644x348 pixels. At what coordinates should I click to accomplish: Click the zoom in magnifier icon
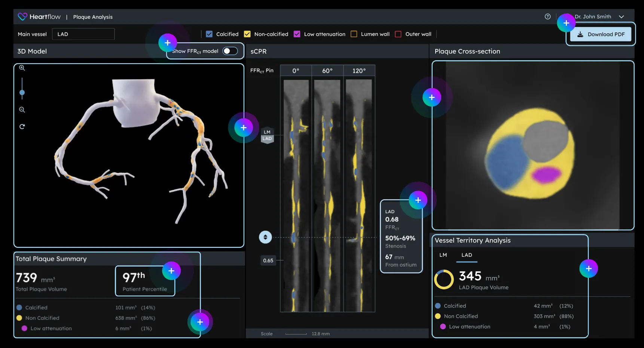click(x=22, y=68)
